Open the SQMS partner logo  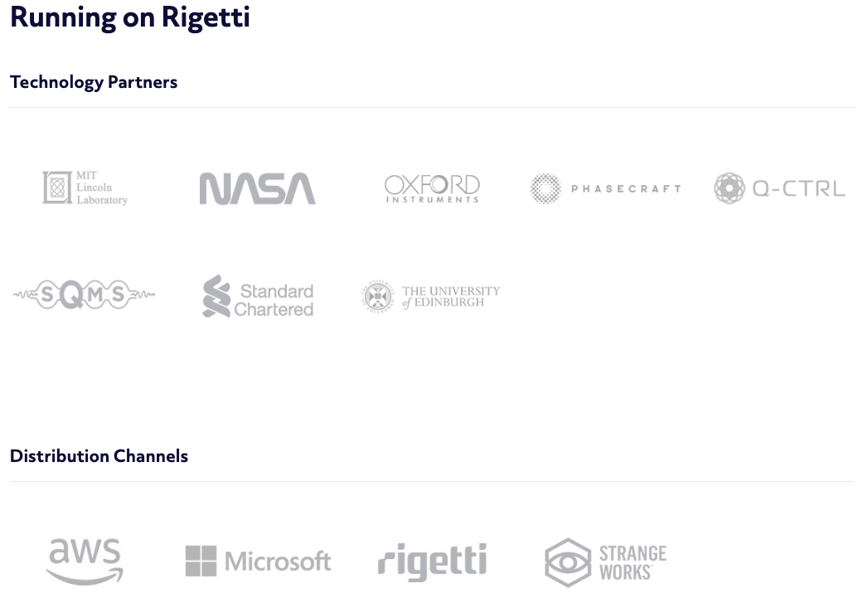(84, 294)
